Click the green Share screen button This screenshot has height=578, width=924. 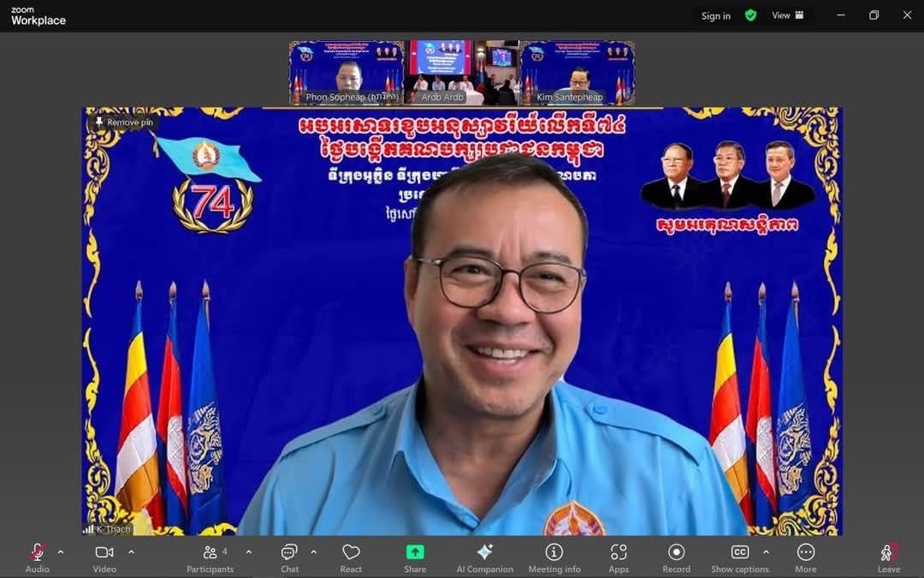point(415,556)
